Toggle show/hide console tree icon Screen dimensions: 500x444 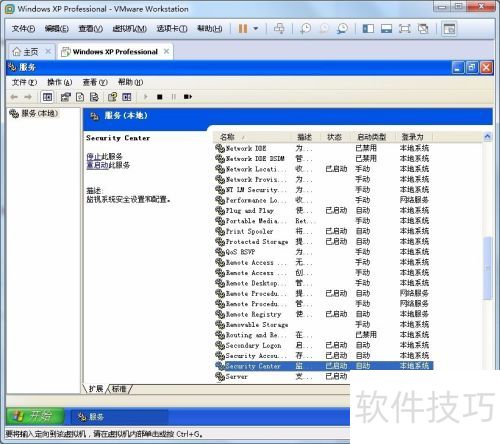pyautogui.click(x=47, y=97)
